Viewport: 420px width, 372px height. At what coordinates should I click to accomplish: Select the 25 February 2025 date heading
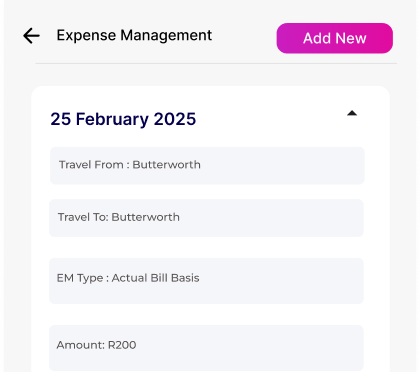click(123, 119)
